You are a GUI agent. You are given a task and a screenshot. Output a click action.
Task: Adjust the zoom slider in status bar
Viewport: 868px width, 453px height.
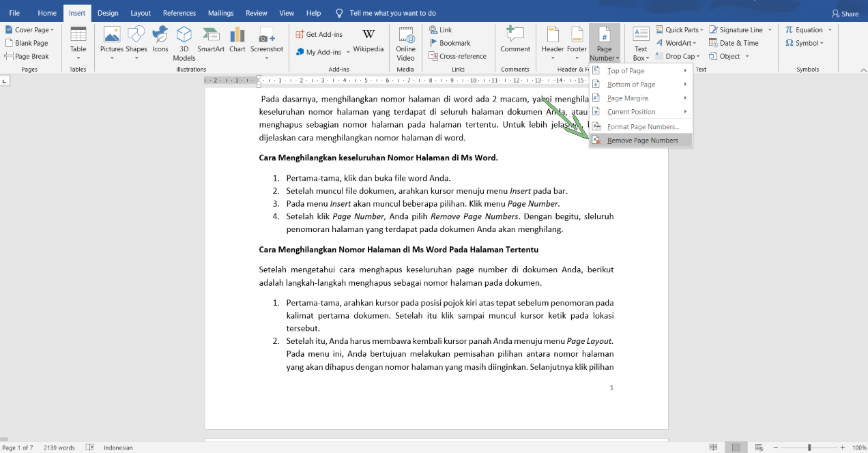click(x=809, y=448)
